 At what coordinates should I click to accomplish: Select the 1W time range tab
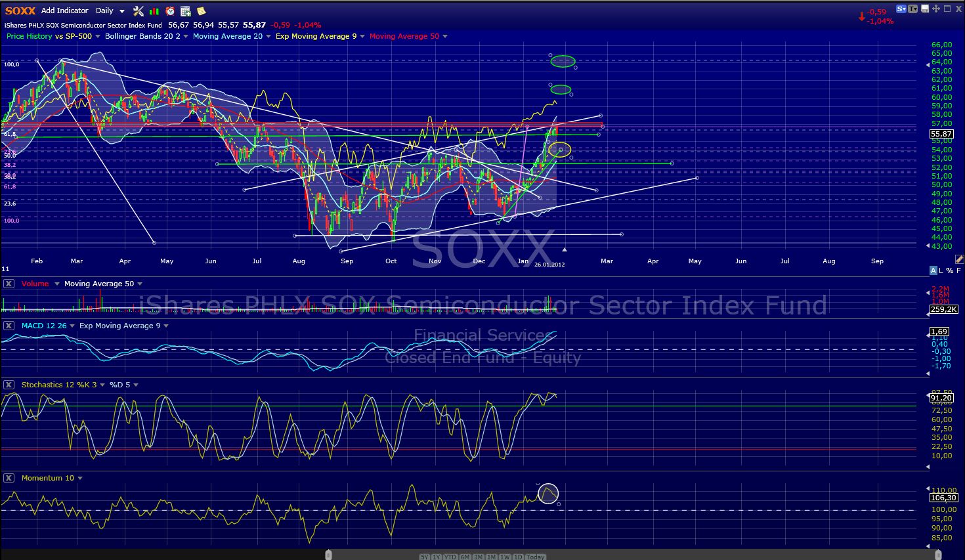click(505, 557)
